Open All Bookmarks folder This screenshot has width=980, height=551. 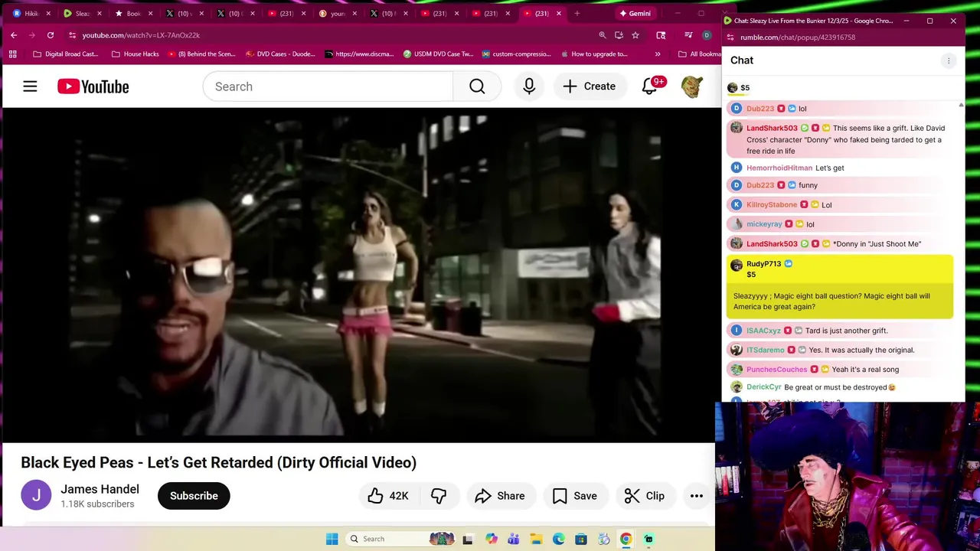point(700,54)
